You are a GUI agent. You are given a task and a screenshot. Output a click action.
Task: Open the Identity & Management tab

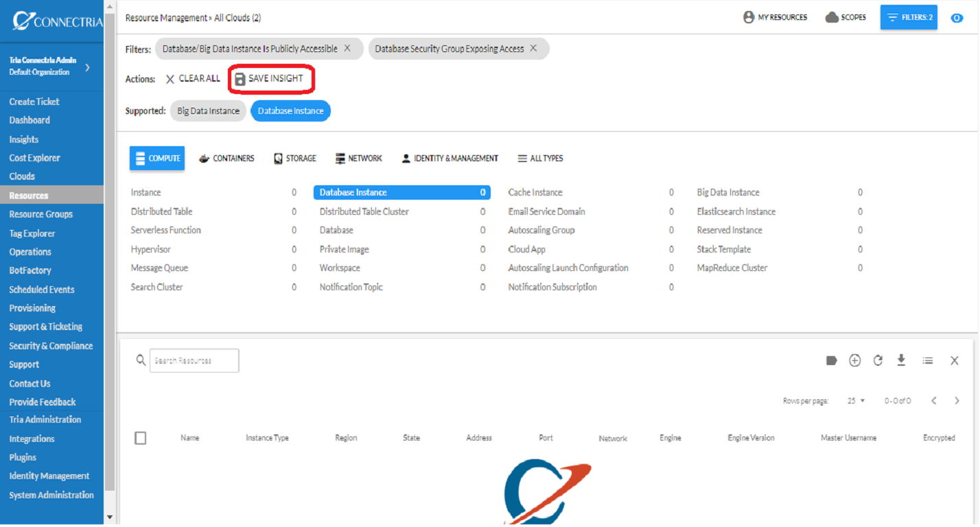[x=450, y=159]
